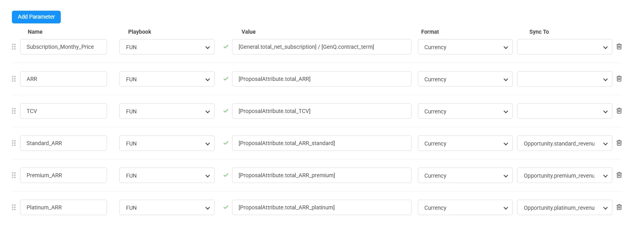Click trash icon for Premium_ARR row
644x249 pixels.
point(619,175)
